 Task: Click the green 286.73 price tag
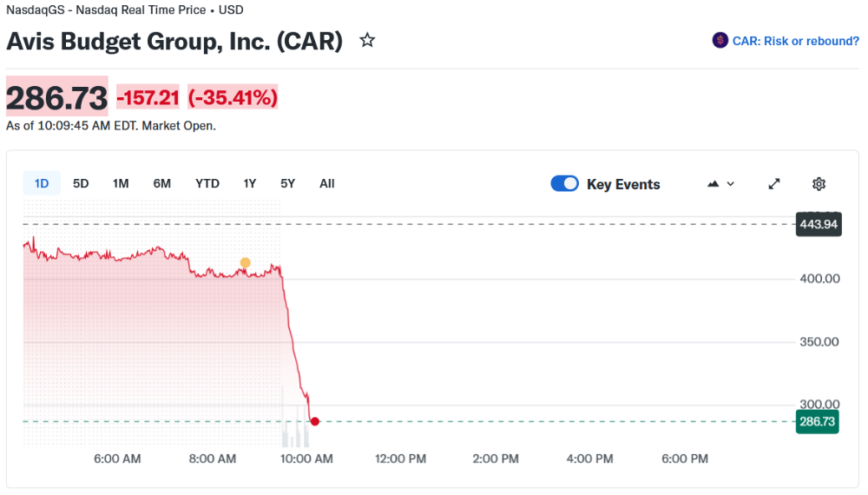coord(818,421)
